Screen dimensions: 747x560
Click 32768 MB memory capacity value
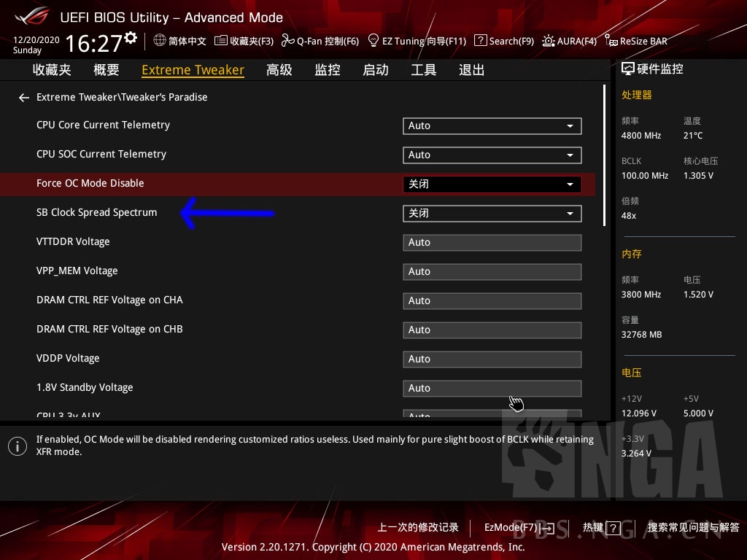642,335
